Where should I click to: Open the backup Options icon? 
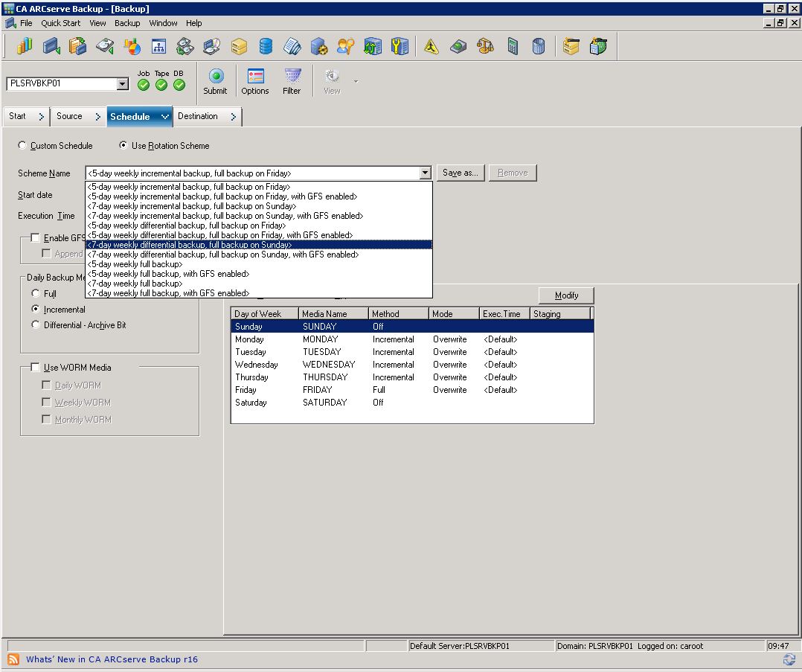[x=255, y=80]
